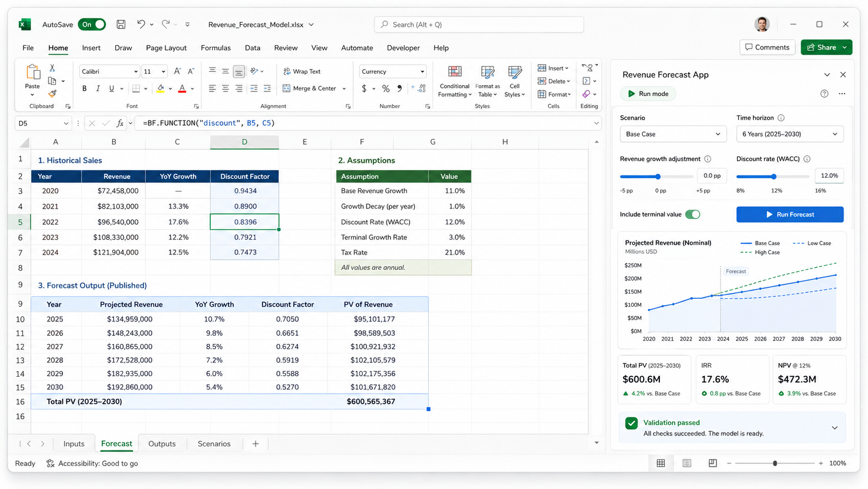Open the Data ribbon tab
The height and width of the screenshot is (489, 868).
[x=252, y=48]
